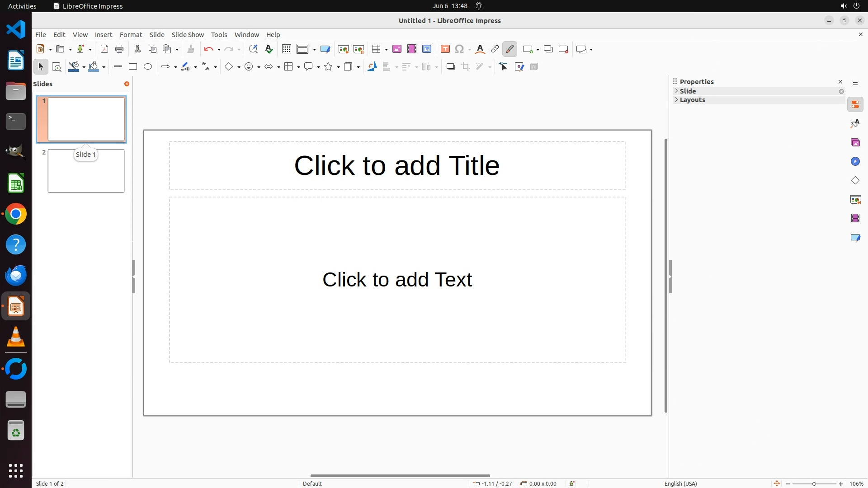Open the Stars and Banners shapes dropdown

click(x=338, y=67)
